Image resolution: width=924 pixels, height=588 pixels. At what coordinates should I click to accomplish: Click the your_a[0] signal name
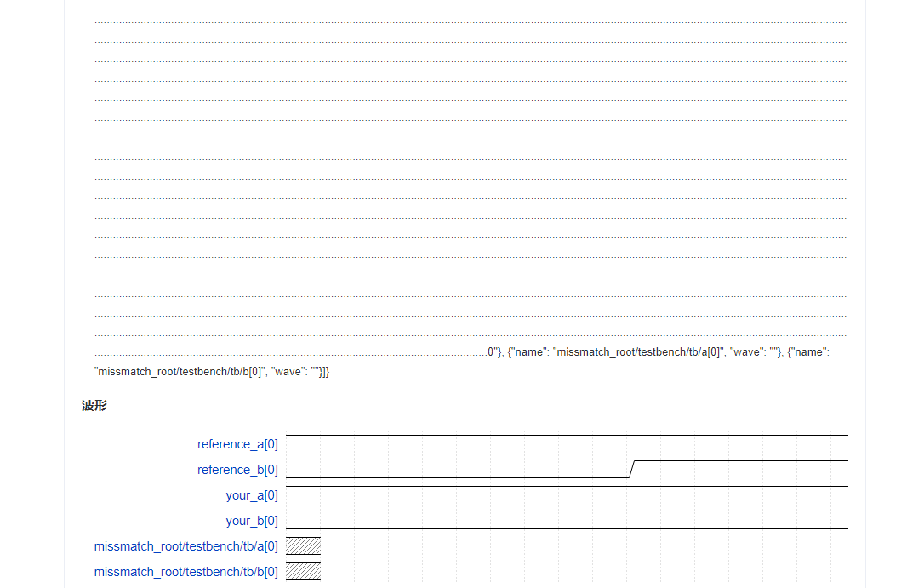pos(252,494)
